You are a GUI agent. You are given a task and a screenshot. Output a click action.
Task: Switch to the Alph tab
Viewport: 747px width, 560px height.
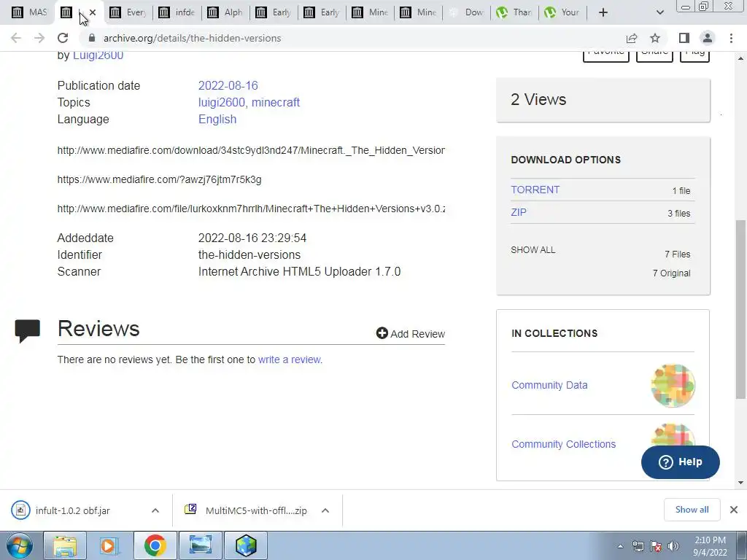[x=225, y=12]
